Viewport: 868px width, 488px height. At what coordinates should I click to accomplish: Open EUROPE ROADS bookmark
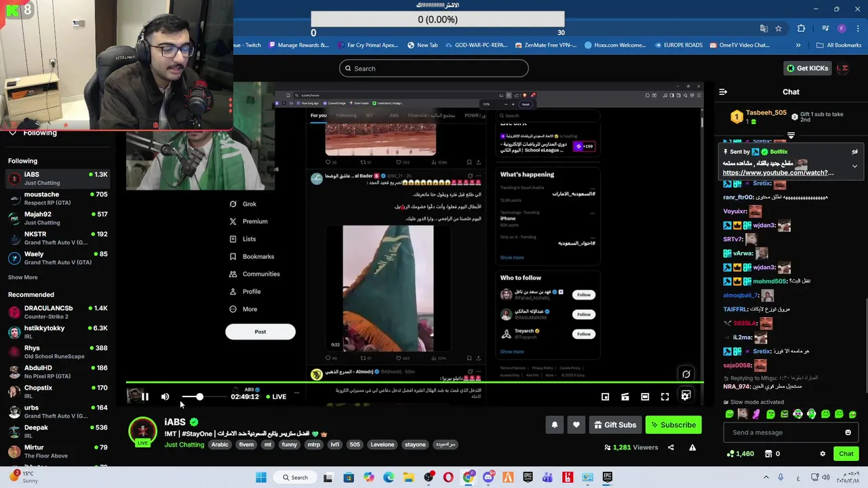(678, 45)
